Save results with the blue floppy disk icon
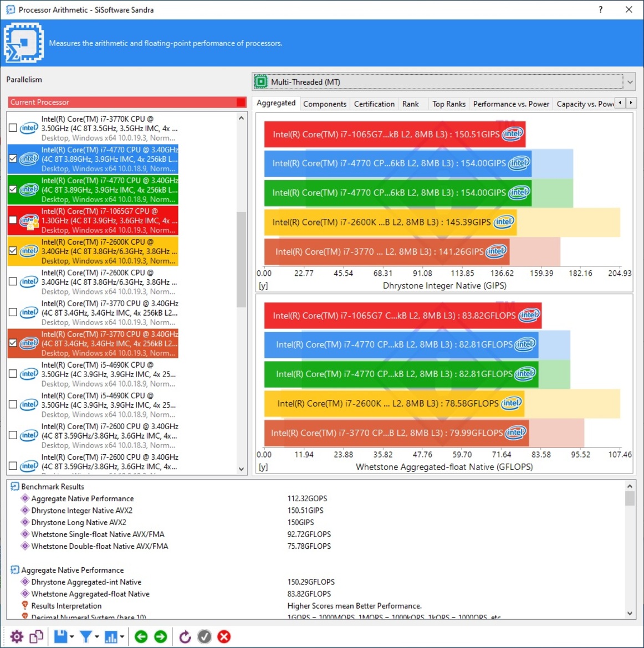644x648 pixels. pos(60,636)
